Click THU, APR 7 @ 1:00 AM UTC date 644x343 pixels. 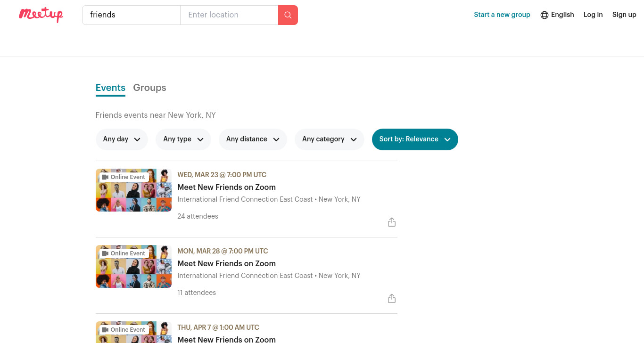[x=218, y=328]
